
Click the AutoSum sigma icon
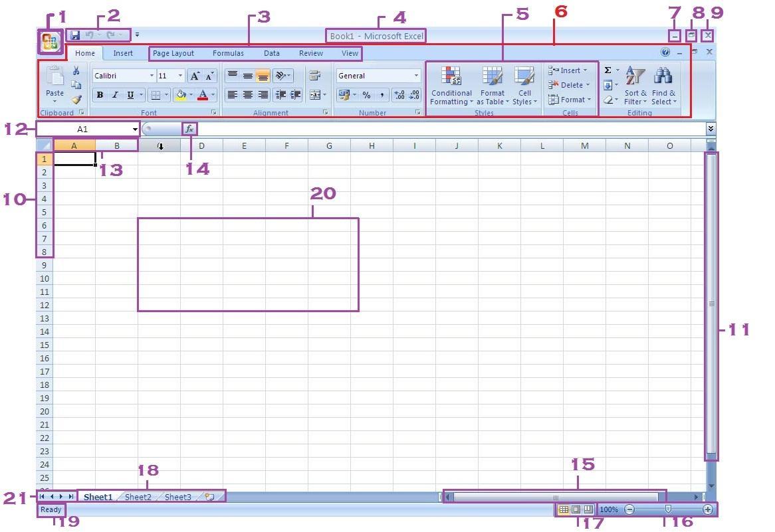(608, 70)
